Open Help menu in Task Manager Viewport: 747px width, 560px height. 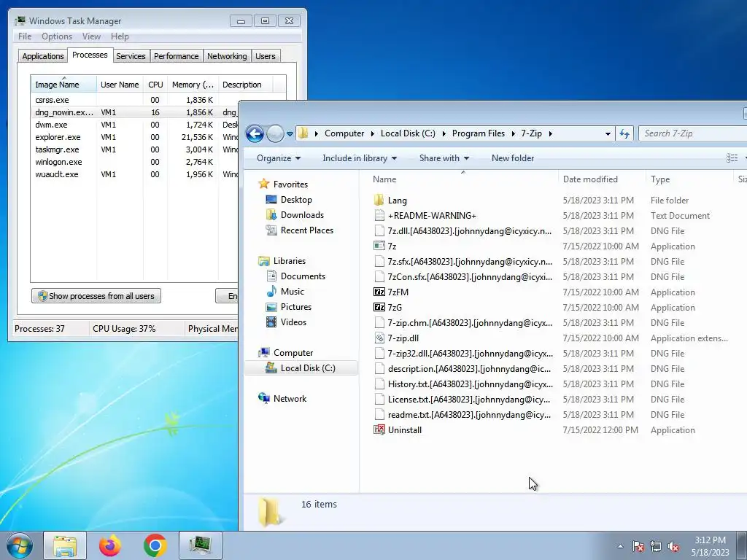click(x=120, y=36)
